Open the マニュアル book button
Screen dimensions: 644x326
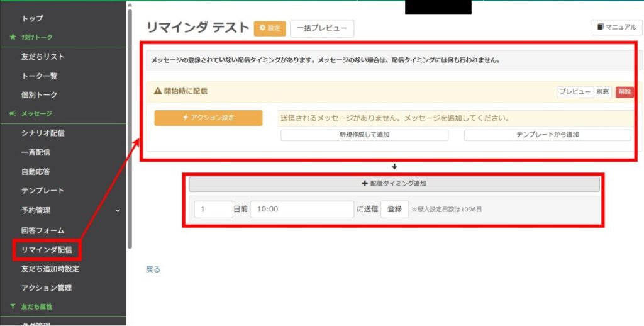[x=616, y=28]
